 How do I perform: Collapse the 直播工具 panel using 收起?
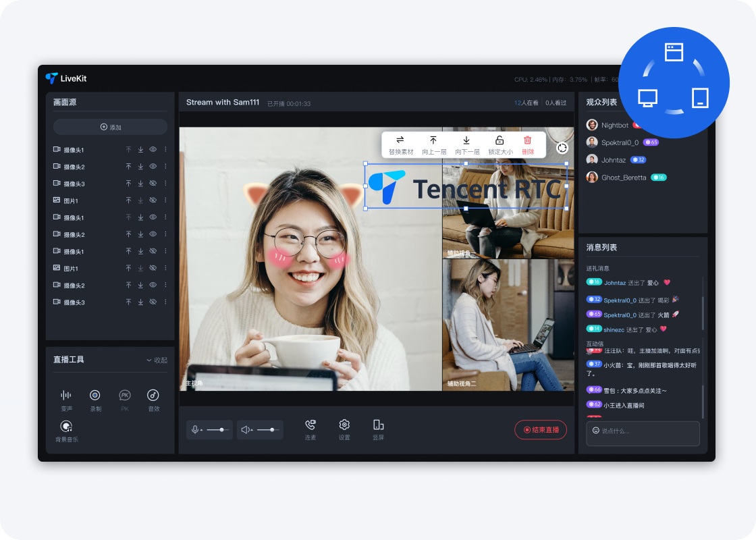[x=157, y=360]
